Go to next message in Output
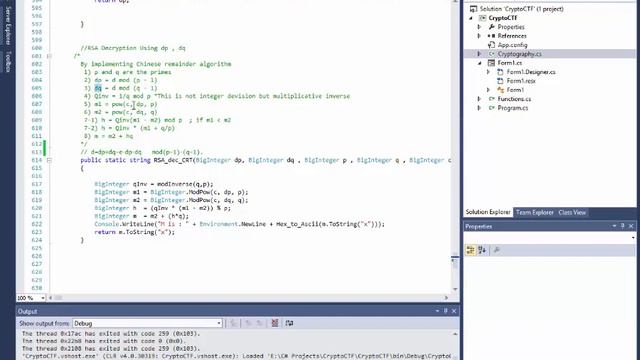 (259, 323)
